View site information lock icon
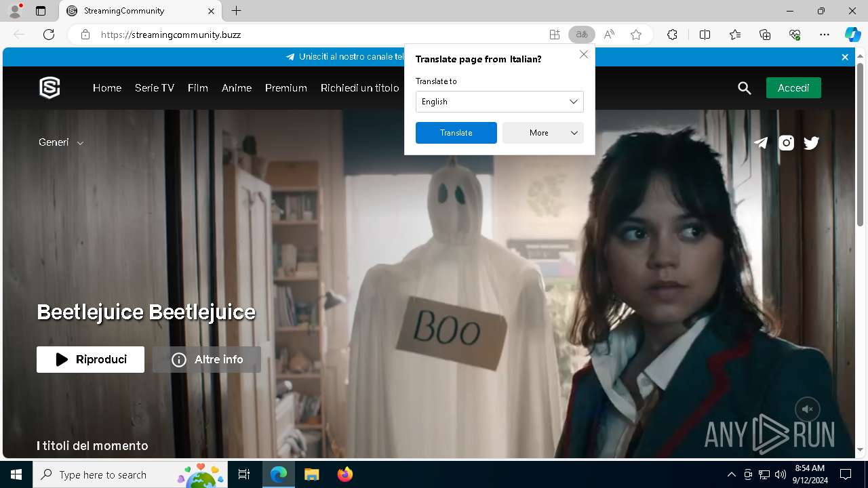This screenshot has height=488, width=868. click(x=85, y=35)
